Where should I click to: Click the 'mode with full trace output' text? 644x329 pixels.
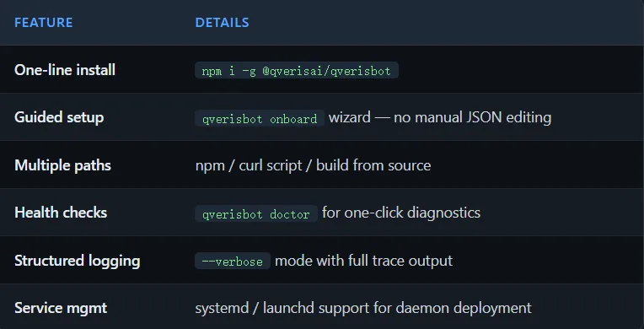(x=363, y=261)
